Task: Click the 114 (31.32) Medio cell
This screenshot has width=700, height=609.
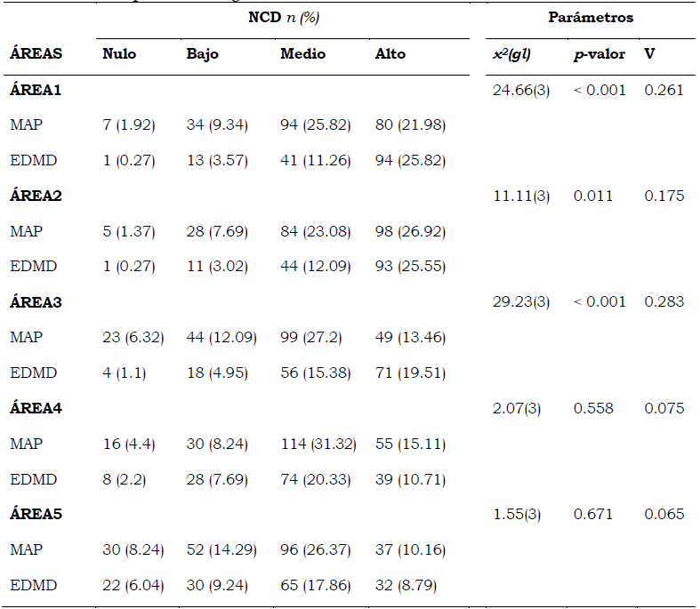Action: pos(318,444)
